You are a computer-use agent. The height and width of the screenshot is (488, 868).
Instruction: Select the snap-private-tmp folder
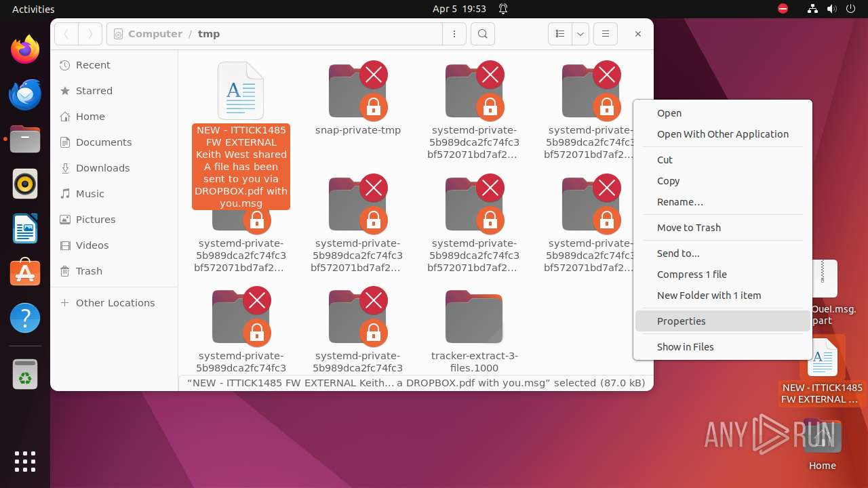click(358, 100)
